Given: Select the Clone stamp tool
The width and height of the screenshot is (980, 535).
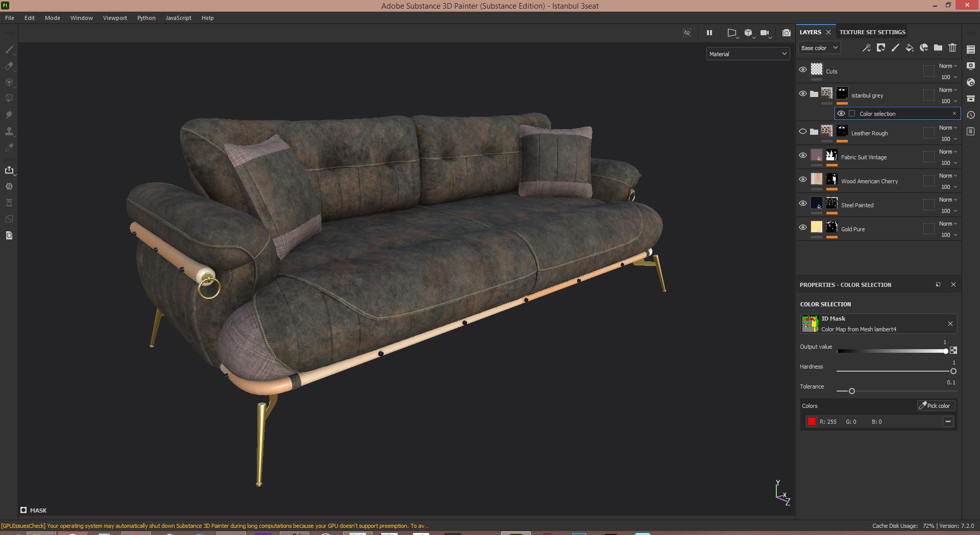Looking at the screenshot, I should coord(9,130).
